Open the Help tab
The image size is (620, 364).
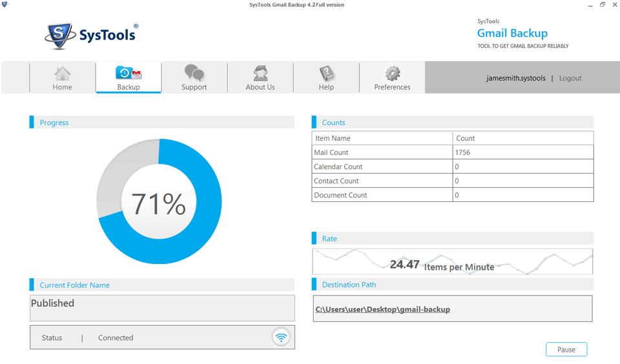pos(326,77)
